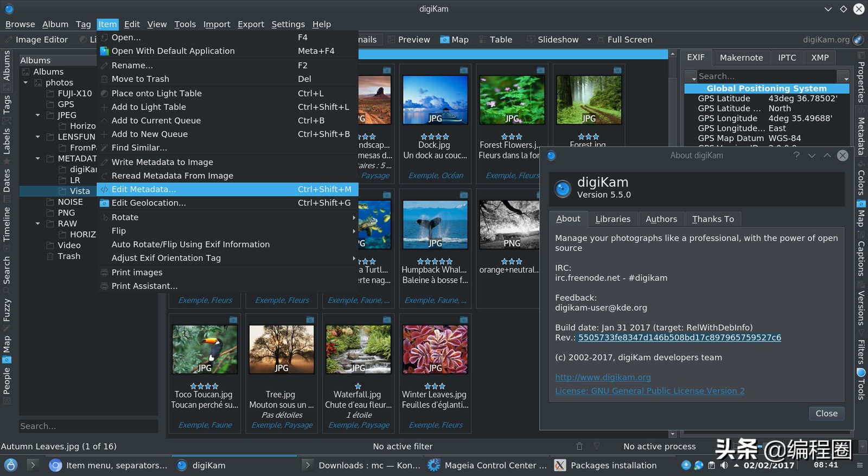Collapse the RAW album folder

[37, 223]
